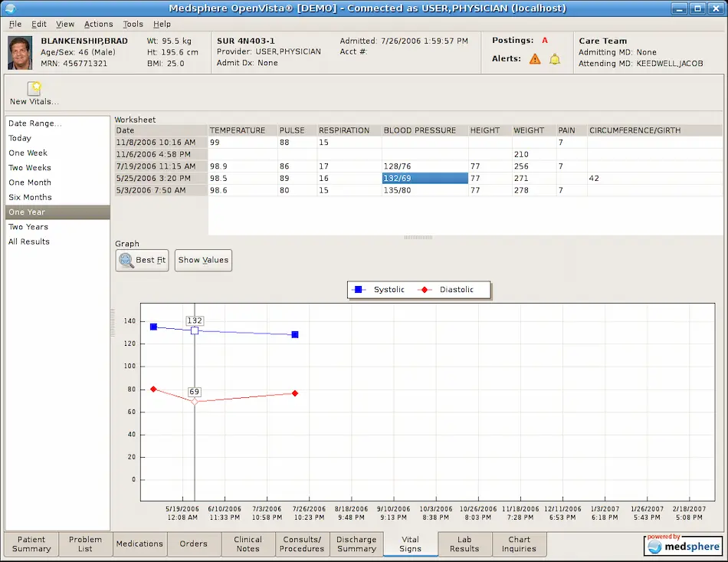Toggle the Show Values graph option
This screenshot has width=728, height=562.
[202, 260]
